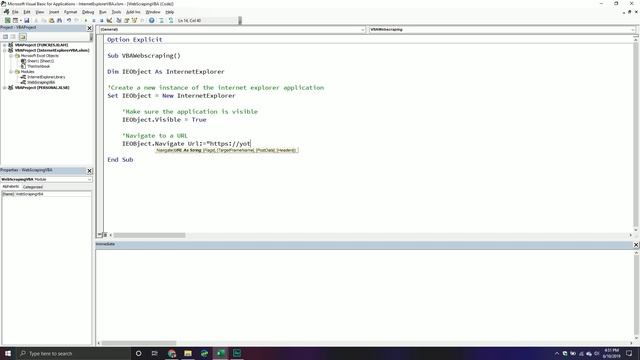Click inside the Immediate window text area
Screen dimensions: 640x360
(364, 295)
